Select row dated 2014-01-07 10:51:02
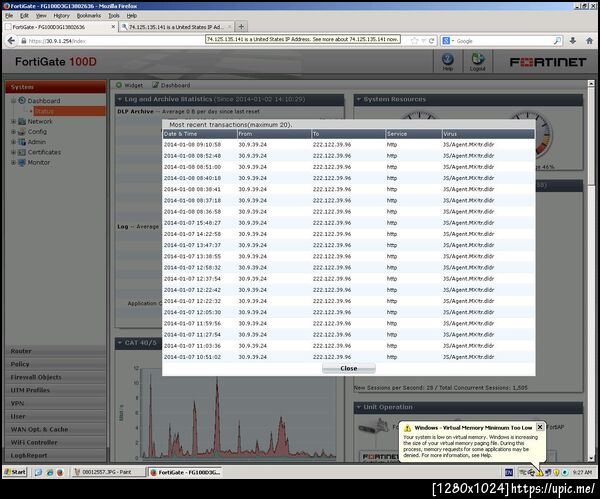This screenshot has height=499, width=600. [349, 357]
